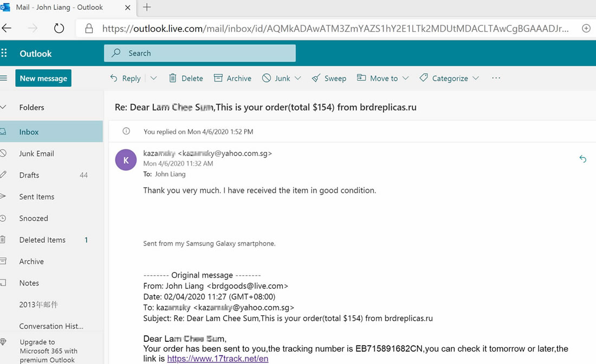
Task: Click the New message button
Action: coord(43,78)
